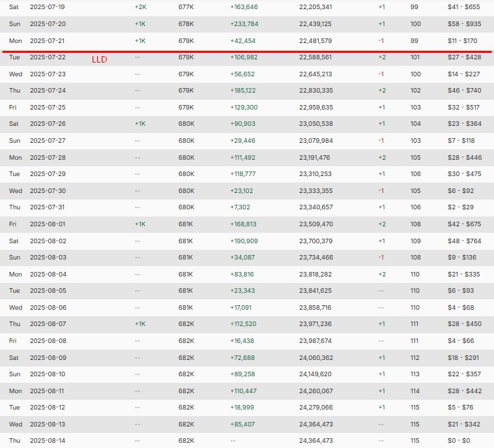Select date 2025-08-11
The image size is (494, 448).
[x=47, y=391]
